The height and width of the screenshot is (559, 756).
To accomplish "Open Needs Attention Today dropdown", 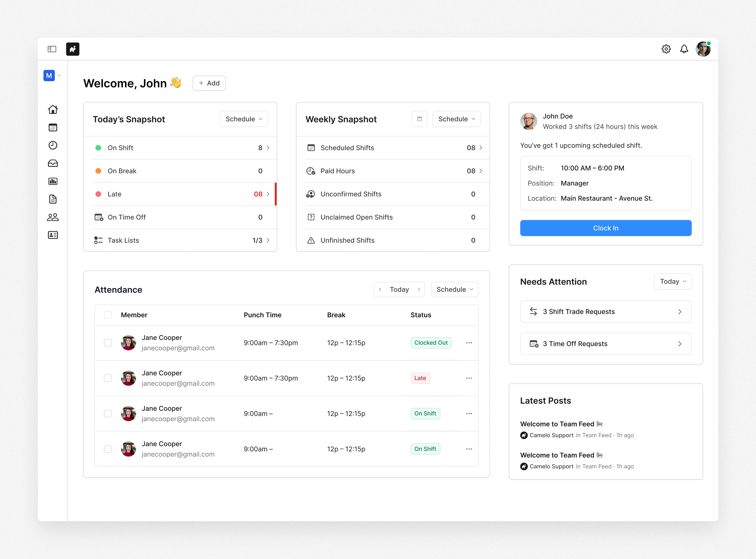I will click(673, 281).
